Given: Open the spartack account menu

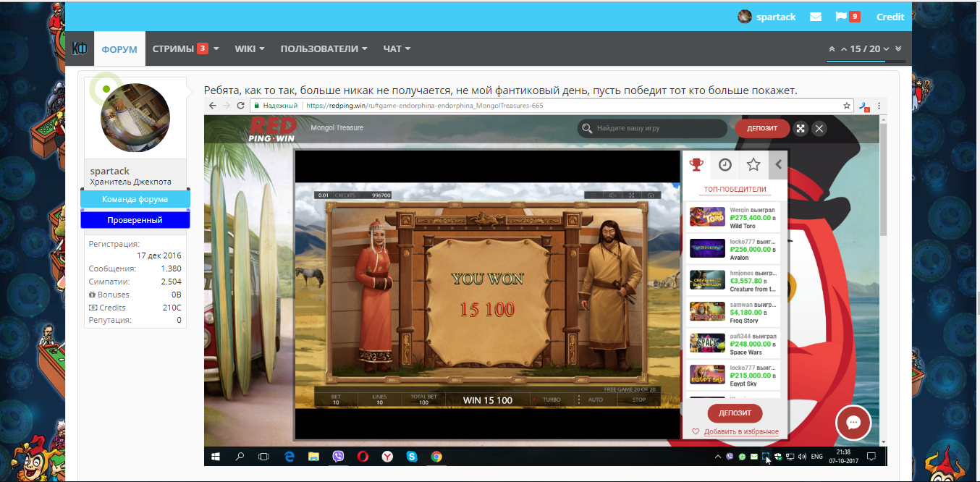Looking at the screenshot, I should coord(766,17).
